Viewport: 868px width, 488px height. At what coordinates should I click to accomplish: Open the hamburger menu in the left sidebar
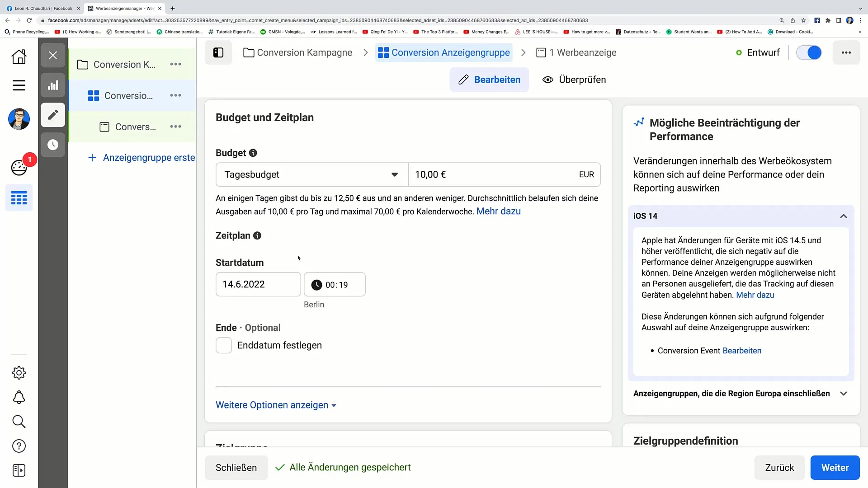[19, 85]
